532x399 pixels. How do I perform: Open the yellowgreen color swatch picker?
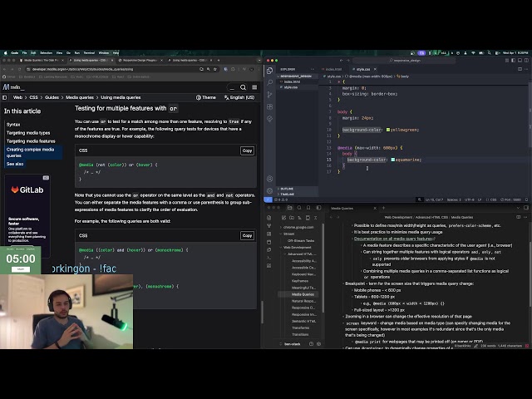click(388, 130)
